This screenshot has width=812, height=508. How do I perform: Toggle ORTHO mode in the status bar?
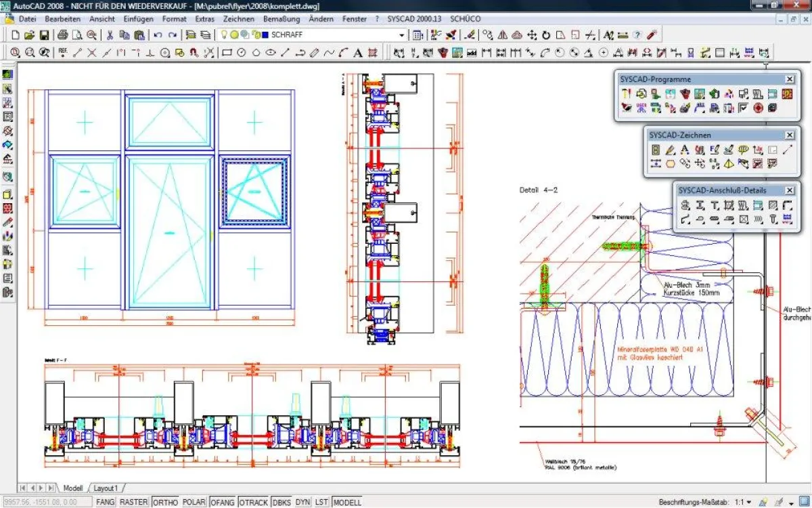[x=164, y=502]
